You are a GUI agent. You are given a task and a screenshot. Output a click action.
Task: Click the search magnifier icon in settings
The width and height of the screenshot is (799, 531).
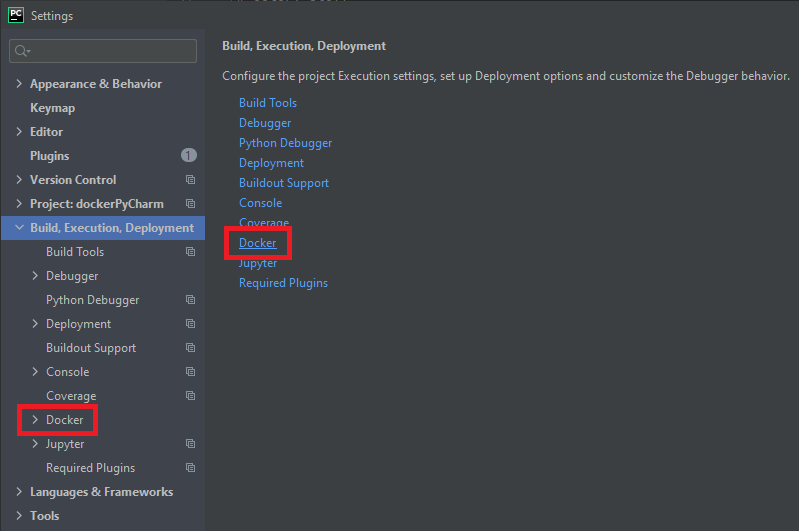coord(22,51)
